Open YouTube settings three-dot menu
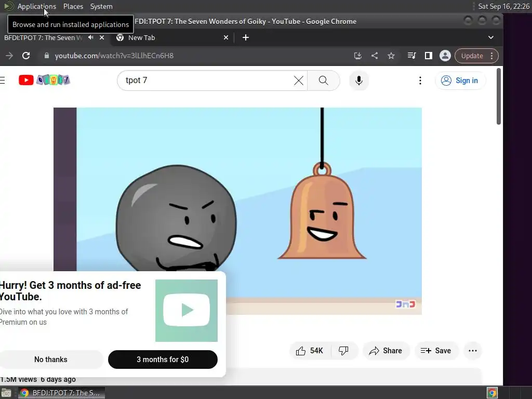This screenshot has height=399, width=532. point(420,81)
